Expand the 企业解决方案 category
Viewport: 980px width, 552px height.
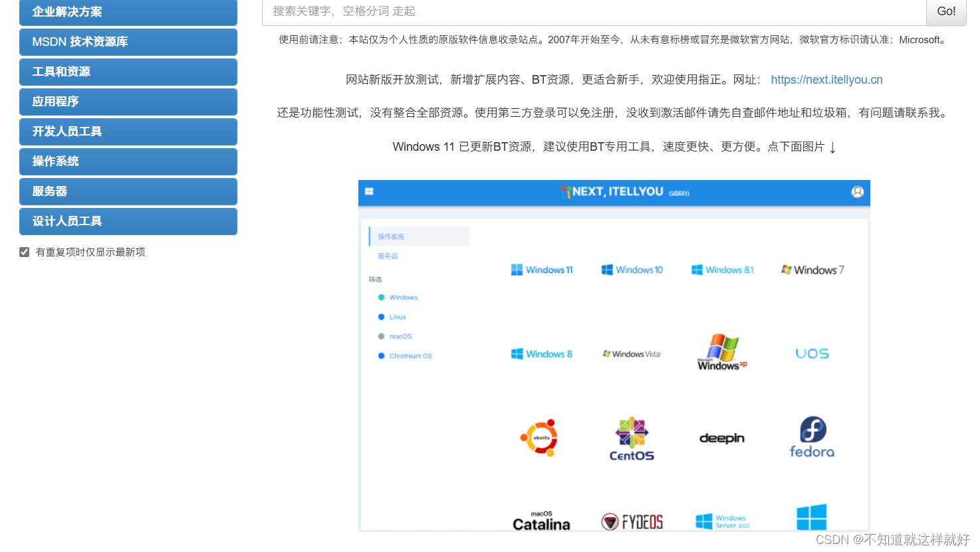click(128, 12)
